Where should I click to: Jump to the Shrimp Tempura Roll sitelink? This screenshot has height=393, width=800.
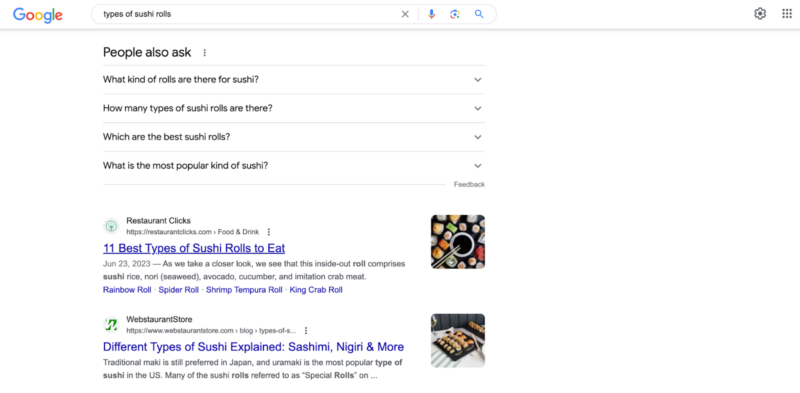pos(244,290)
